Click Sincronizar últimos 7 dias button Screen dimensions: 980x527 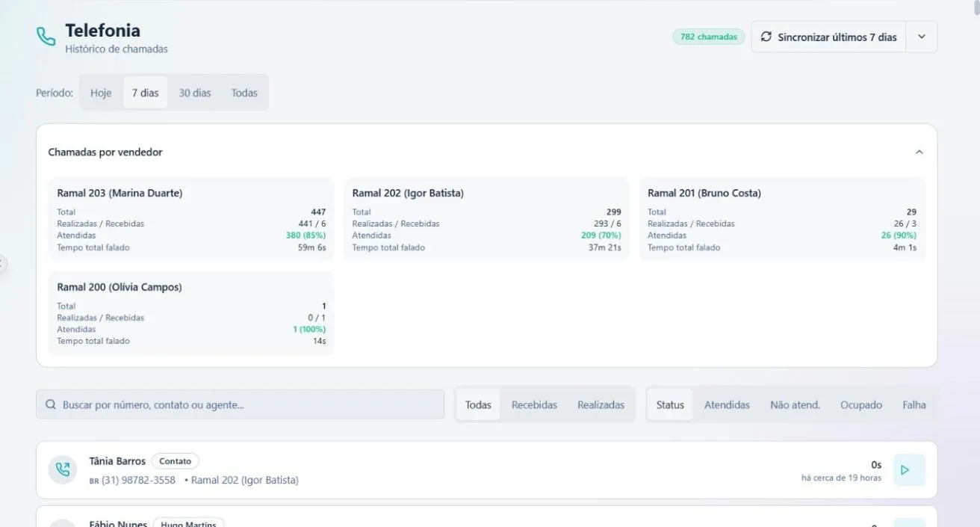pyautogui.click(x=828, y=37)
